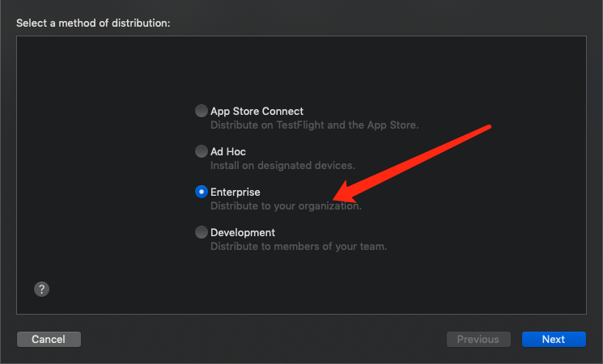Click the "Install on designated devices" description
This screenshot has width=603, height=364.
coord(282,166)
